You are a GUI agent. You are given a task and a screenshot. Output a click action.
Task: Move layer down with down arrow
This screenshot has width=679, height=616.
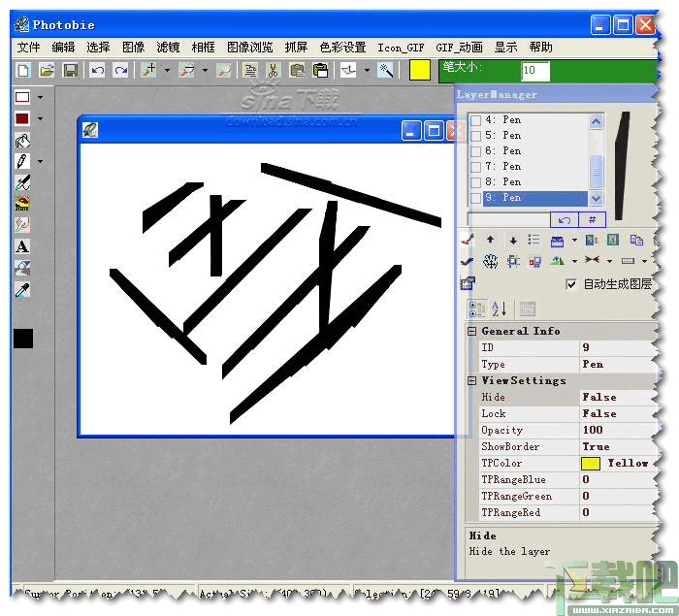(513, 240)
